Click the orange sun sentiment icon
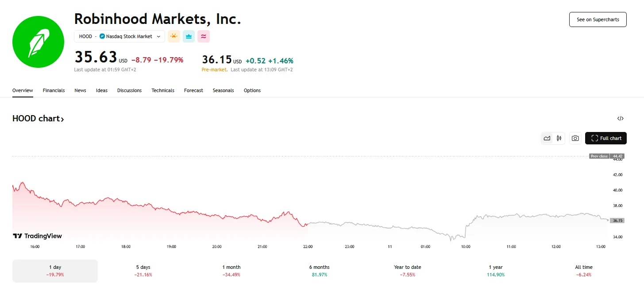 [174, 36]
